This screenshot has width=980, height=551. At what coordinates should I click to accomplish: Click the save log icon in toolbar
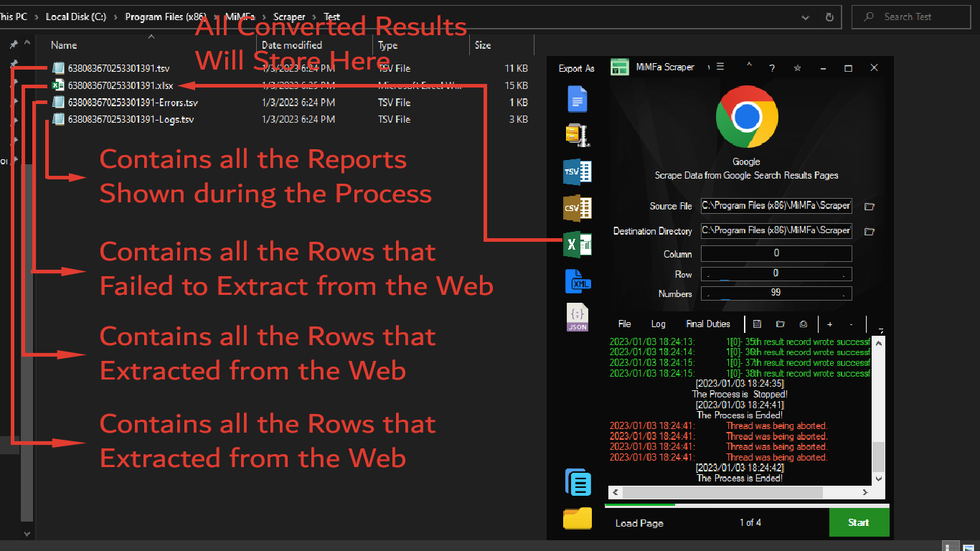[757, 324]
